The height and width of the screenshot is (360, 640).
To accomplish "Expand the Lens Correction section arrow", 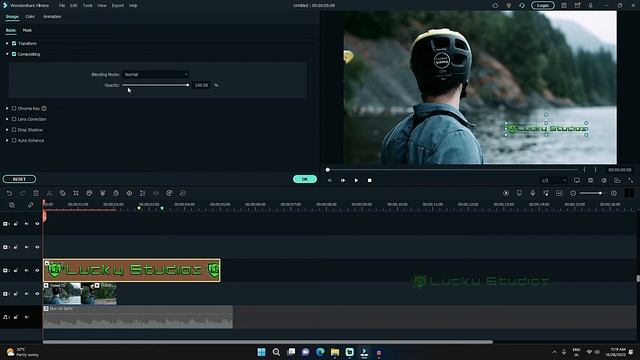I will pyautogui.click(x=7, y=119).
